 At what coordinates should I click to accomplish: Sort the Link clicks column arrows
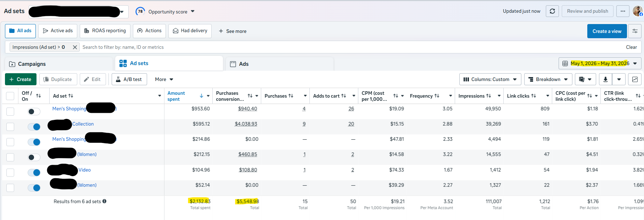click(533, 96)
